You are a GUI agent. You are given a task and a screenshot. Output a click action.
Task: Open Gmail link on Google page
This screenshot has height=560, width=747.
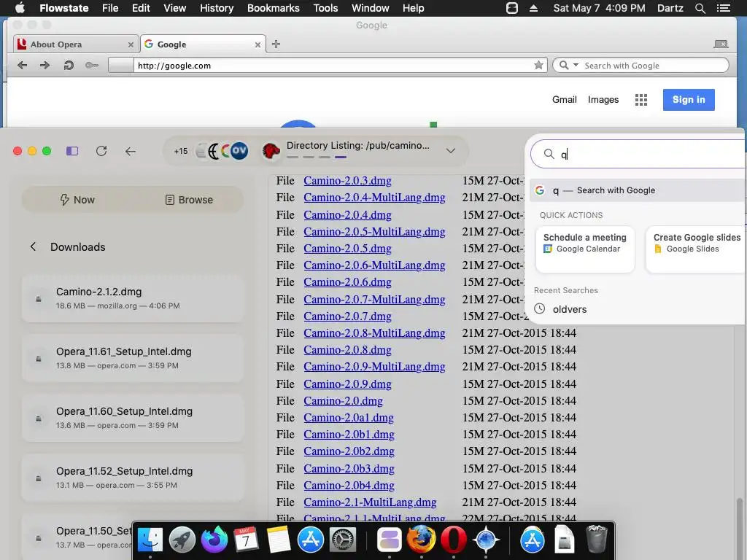point(564,99)
